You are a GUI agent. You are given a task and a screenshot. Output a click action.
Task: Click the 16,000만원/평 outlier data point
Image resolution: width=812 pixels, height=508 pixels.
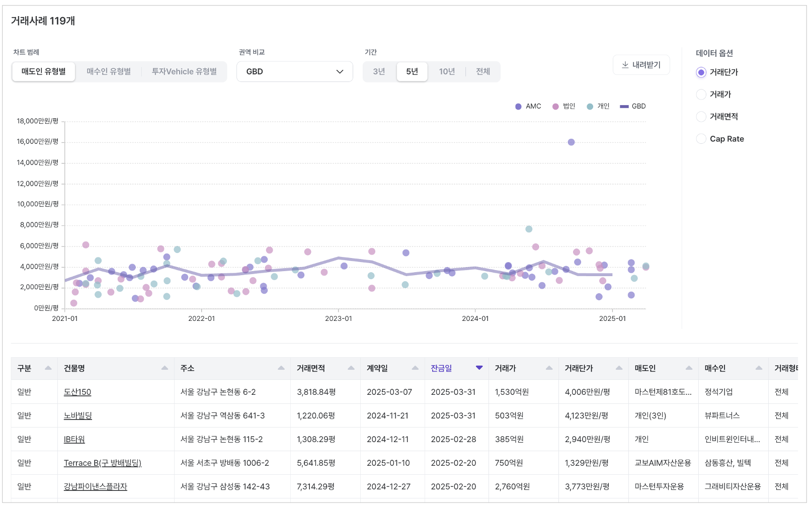point(571,142)
